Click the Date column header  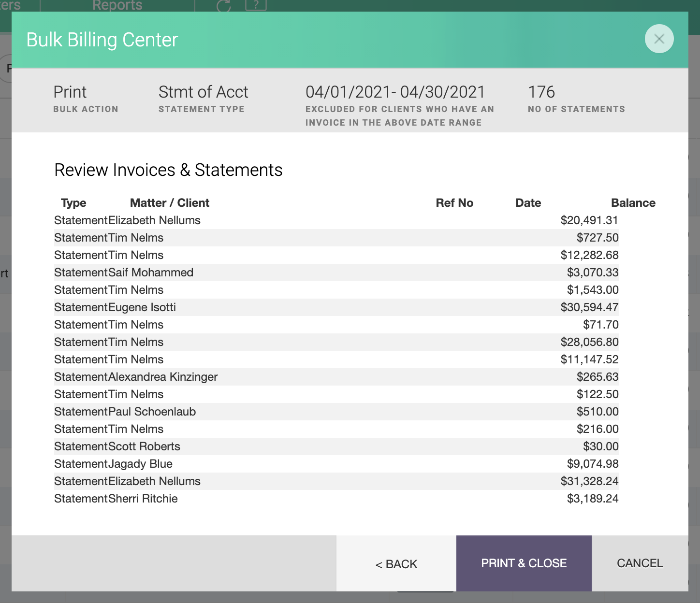[x=528, y=203]
